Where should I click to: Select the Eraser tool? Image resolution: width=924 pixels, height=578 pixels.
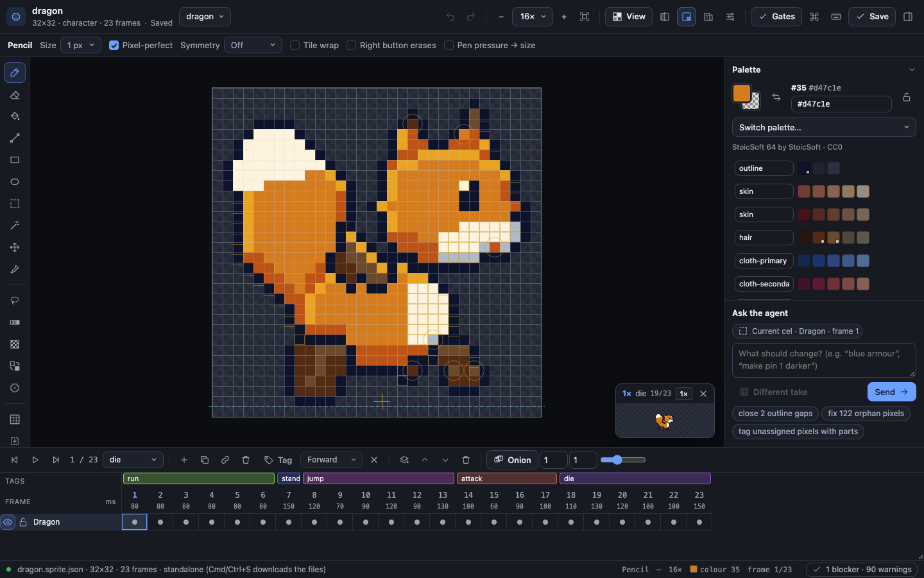[x=15, y=95]
